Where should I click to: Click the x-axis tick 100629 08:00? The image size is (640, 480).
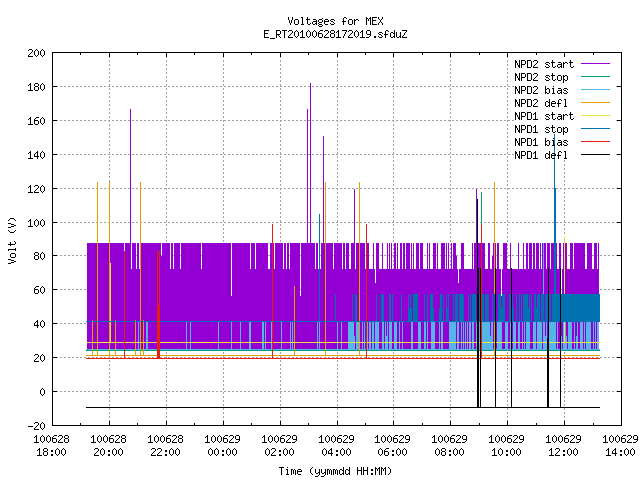(450, 446)
